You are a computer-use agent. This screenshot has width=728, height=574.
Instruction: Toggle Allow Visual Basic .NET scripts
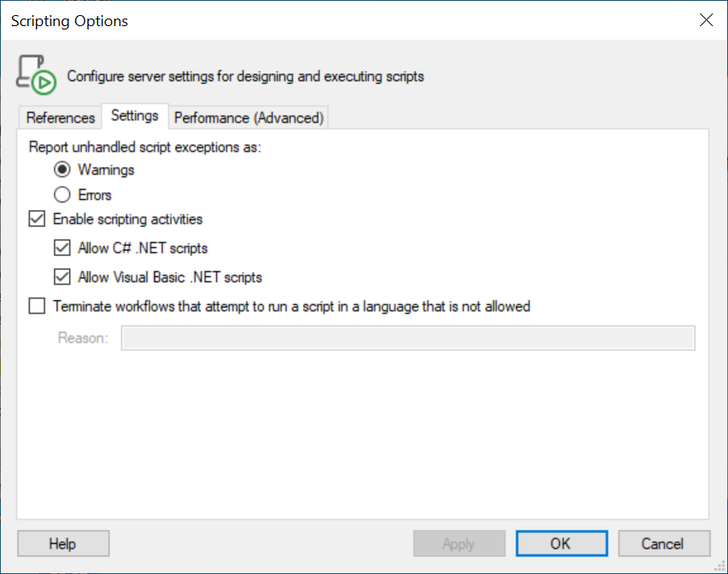62,277
